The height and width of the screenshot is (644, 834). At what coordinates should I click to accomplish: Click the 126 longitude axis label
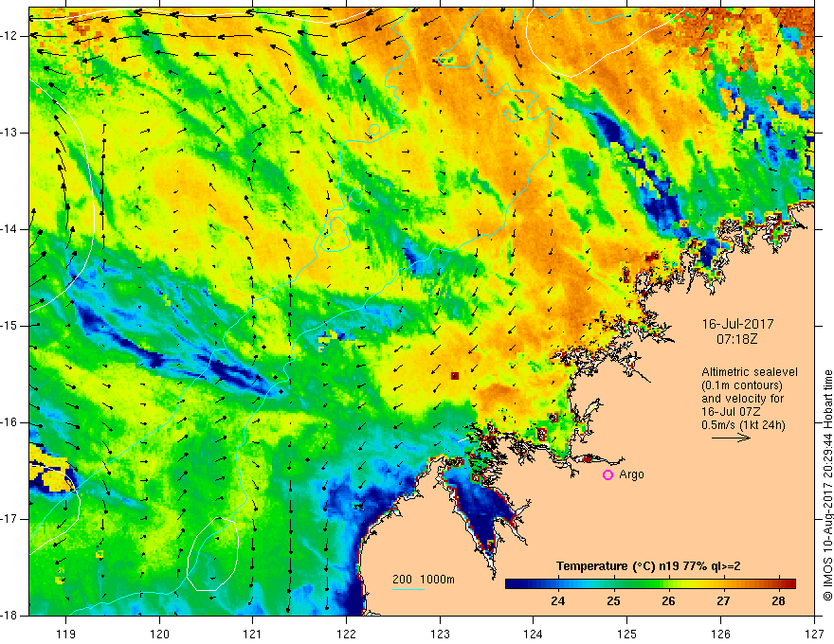720,634
